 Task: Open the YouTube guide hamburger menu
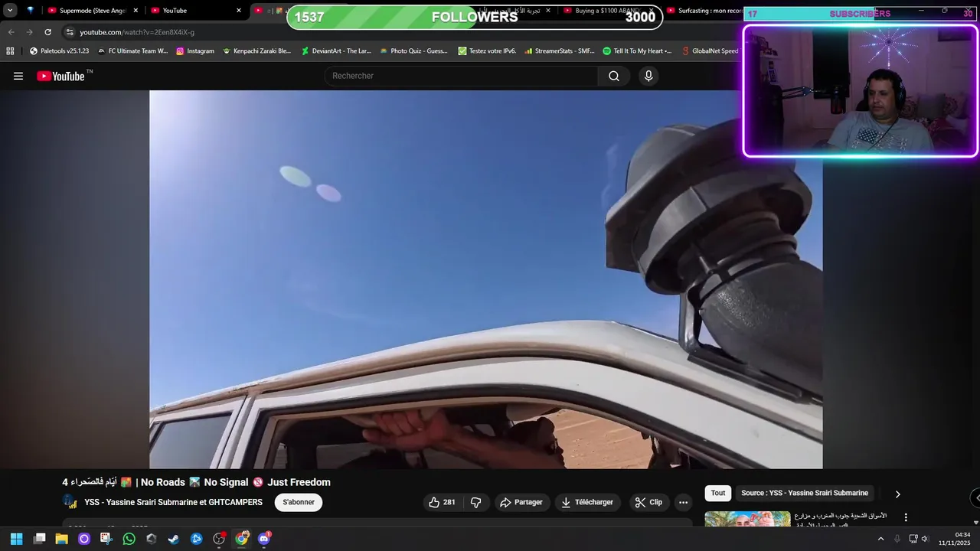click(x=18, y=76)
